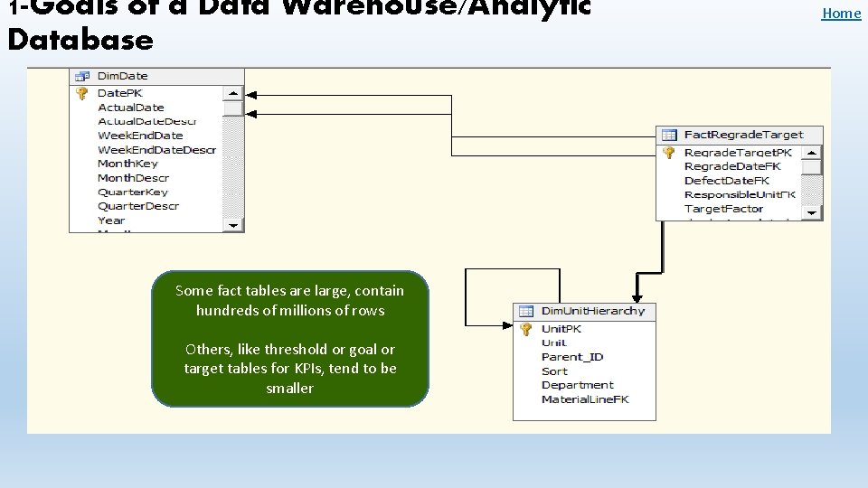This screenshot has width=868, height=488.
Task: Select the Parent_ID column
Action: pos(572,357)
